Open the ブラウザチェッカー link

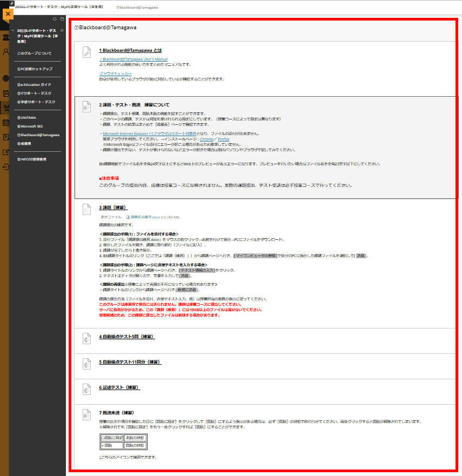(115, 73)
